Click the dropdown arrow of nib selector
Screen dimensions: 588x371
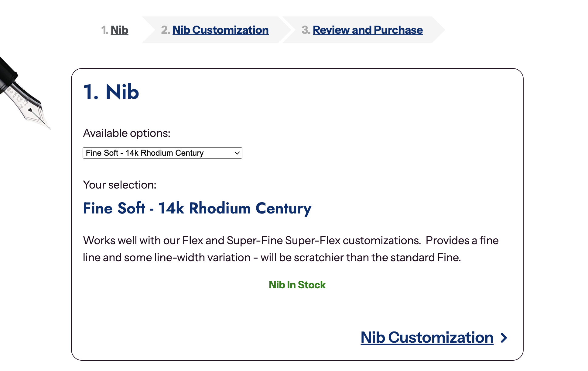(237, 153)
